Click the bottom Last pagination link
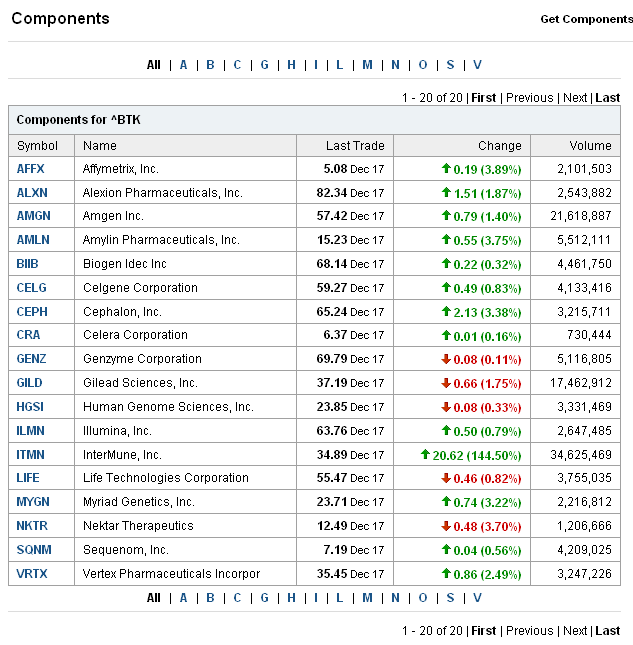Viewport: 633px width, 645px height. (607, 631)
